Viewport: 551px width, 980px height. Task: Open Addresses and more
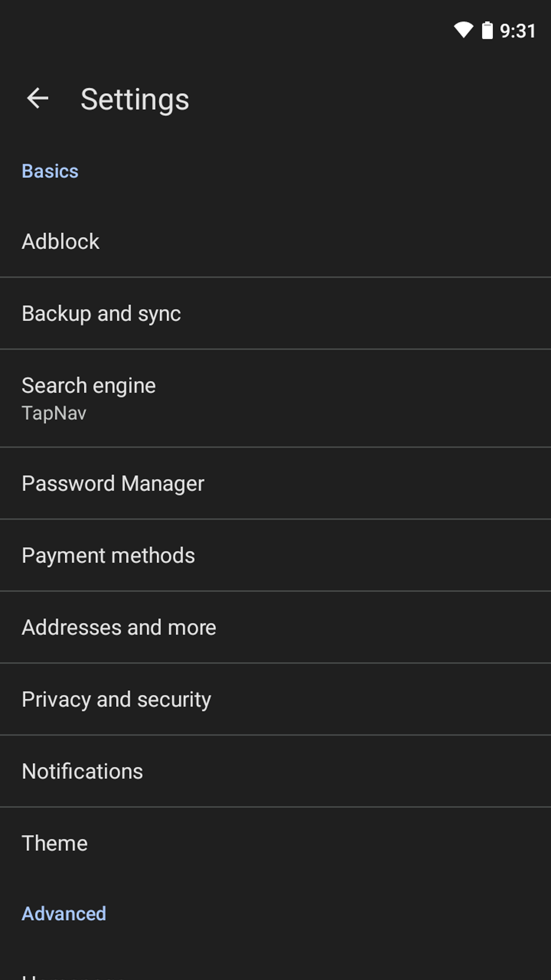point(275,627)
